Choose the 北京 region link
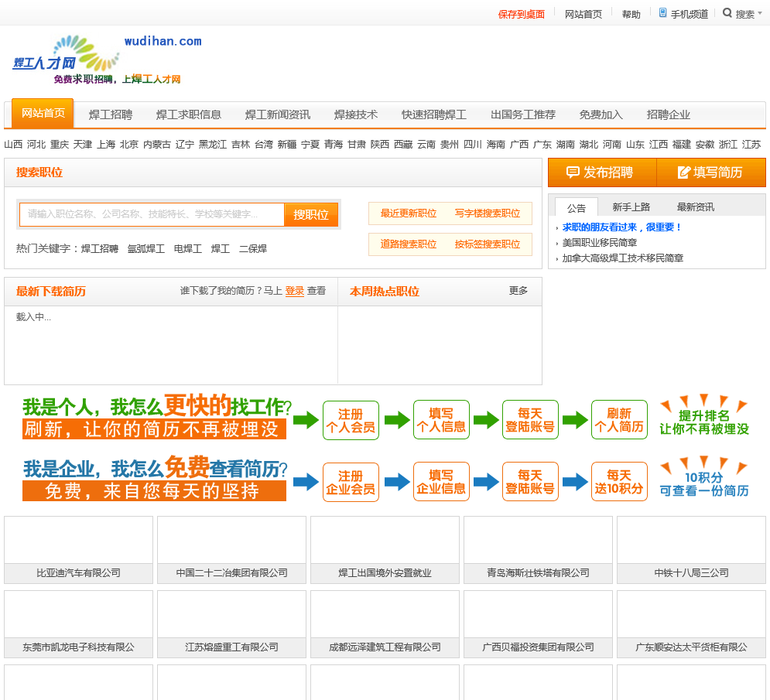The image size is (770, 700). pyautogui.click(x=129, y=145)
